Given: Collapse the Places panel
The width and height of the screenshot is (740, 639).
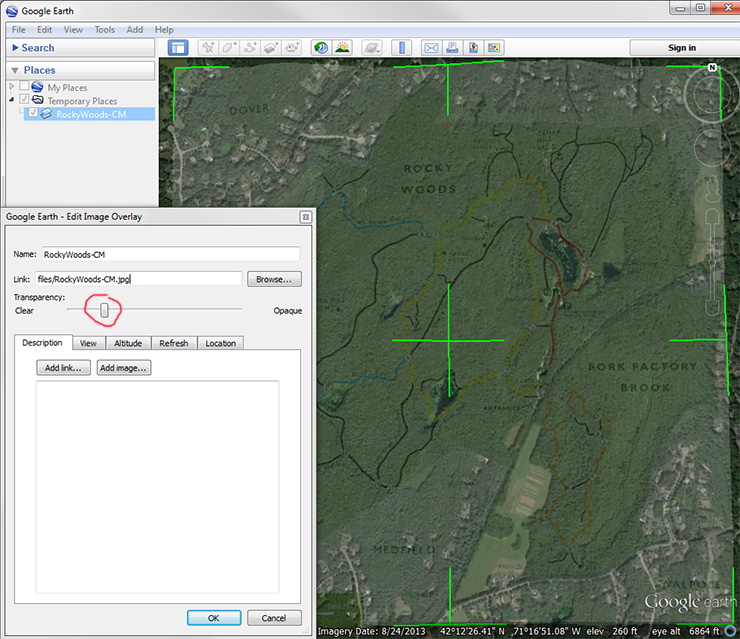Looking at the screenshot, I should coord(16,70).
